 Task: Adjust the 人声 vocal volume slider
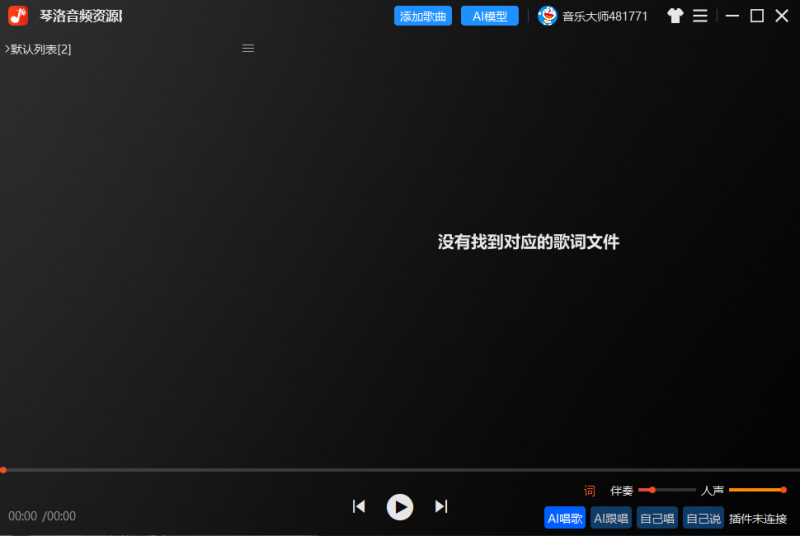(758, 490)
